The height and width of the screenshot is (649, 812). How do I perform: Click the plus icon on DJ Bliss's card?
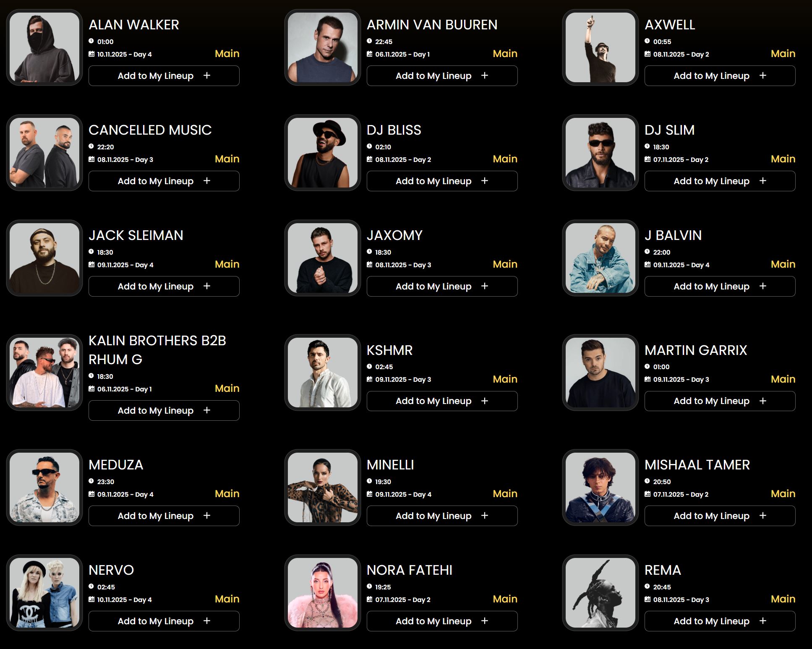pos(485,181)
